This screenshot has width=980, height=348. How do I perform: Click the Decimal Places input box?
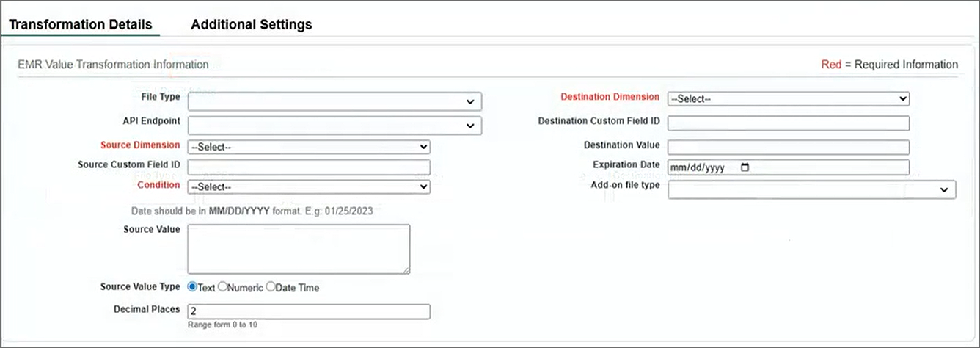pyautogui.click(x=309, y=312)
